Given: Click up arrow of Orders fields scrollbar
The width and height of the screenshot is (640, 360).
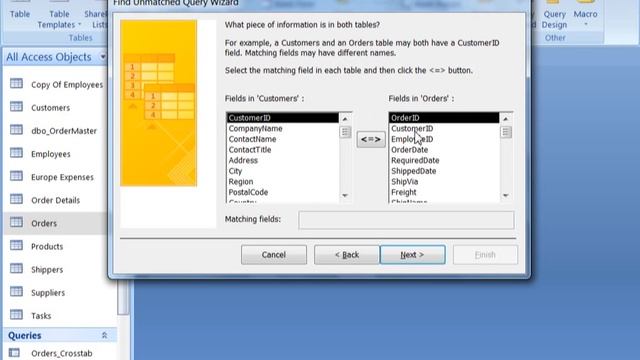Looking at the screenshot, I should [506, 119].
